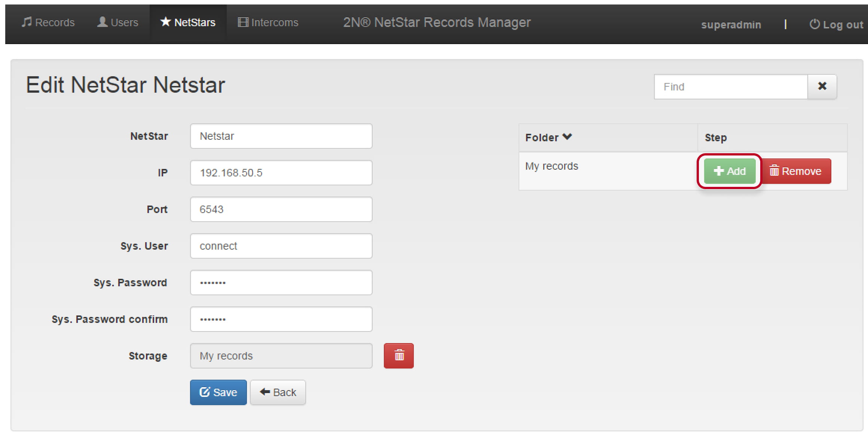
Task: Clear the Find field with the X button
Action: [x=822, y=87]
